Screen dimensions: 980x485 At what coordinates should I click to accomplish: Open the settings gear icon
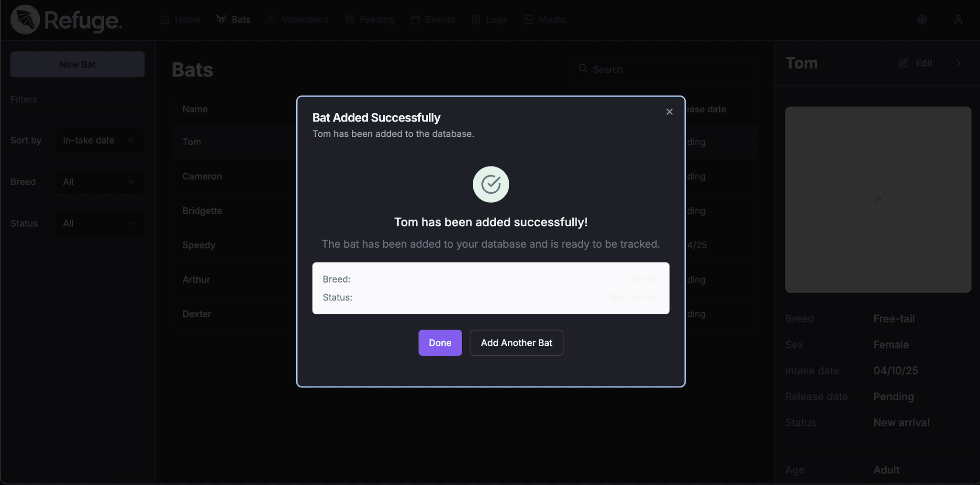point(922,20)
